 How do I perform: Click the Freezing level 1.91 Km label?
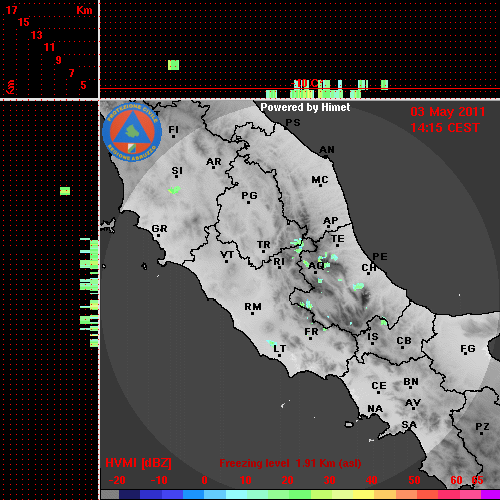[x=290, y=463]
